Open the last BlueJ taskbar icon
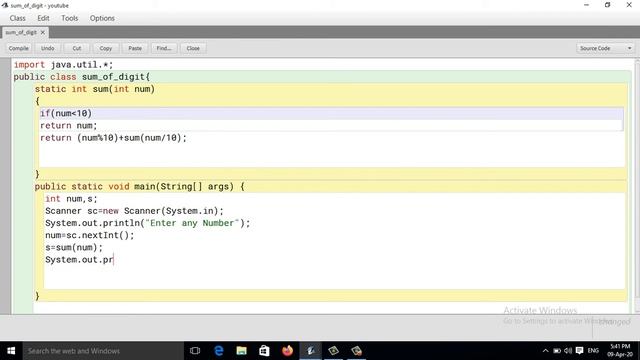Image resolution: width=640 pixels, height=360 pixels. click(x=356, y=351)
